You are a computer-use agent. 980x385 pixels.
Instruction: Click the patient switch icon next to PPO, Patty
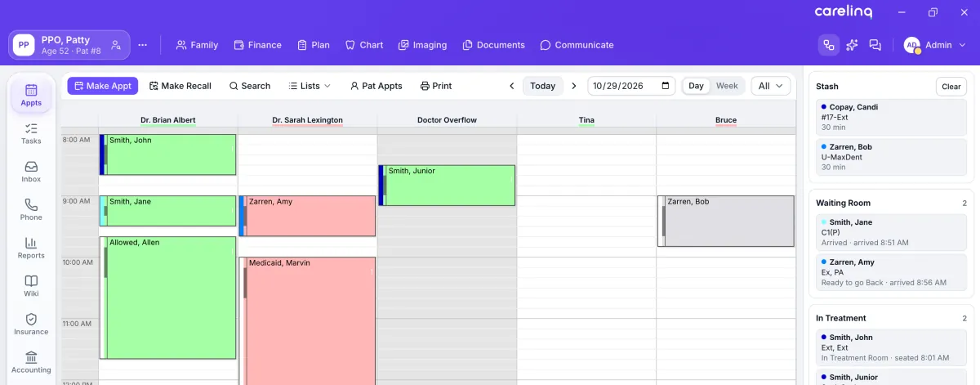(116, 45)
